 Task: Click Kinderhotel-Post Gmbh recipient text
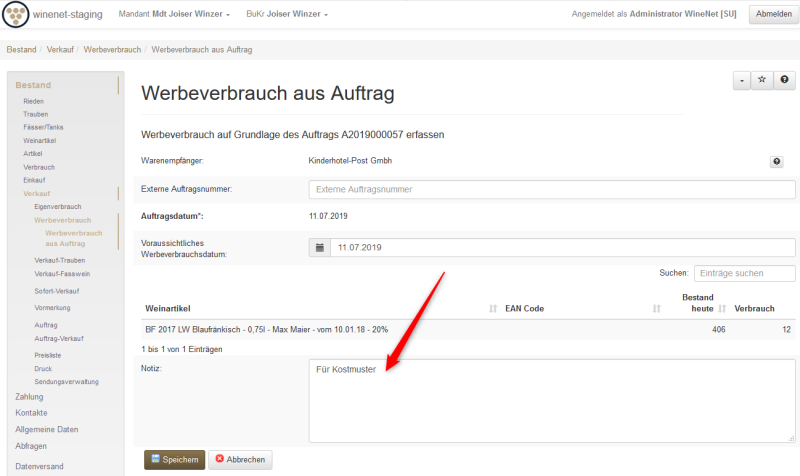coord(350,161)
